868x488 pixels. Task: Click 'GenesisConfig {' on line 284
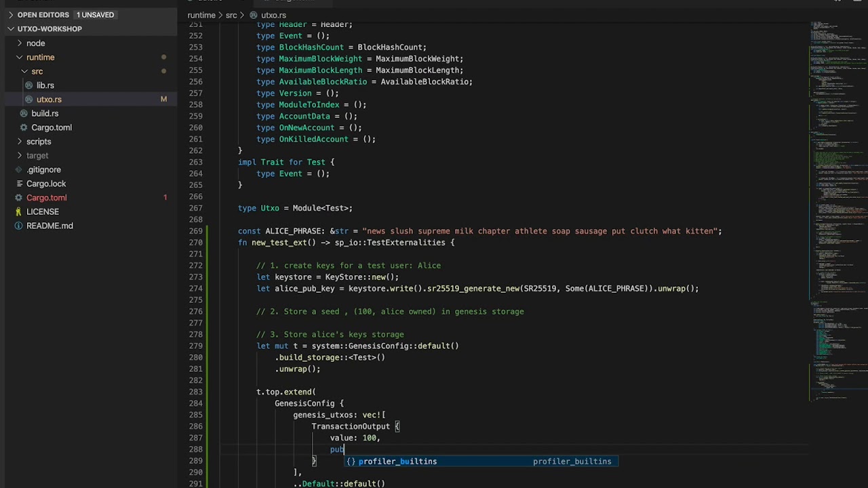309,403
